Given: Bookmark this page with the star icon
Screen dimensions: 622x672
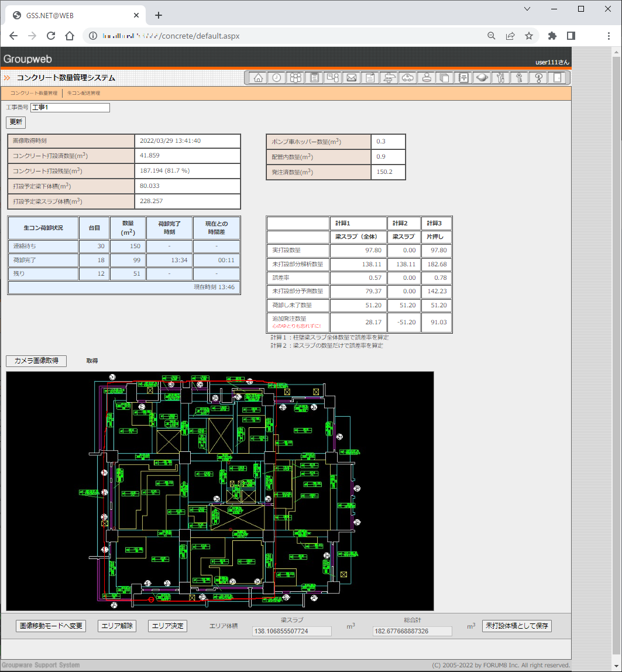Looking at the screenshot, I should tap(529, 36).
